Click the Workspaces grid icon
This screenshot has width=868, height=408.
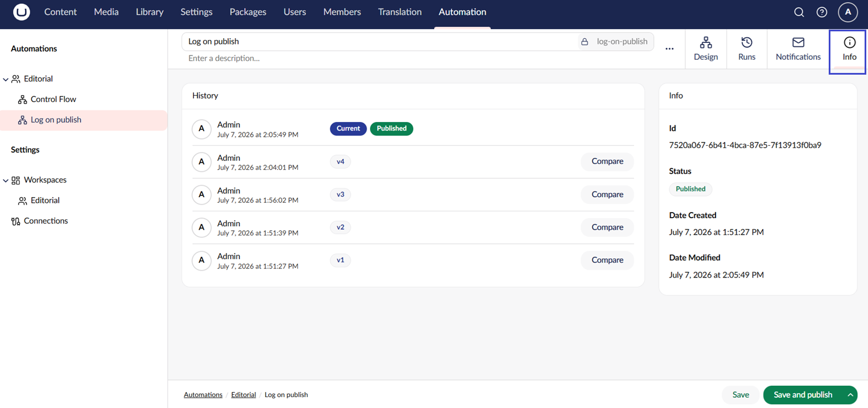pyautogui.click(x=16, y=180)
